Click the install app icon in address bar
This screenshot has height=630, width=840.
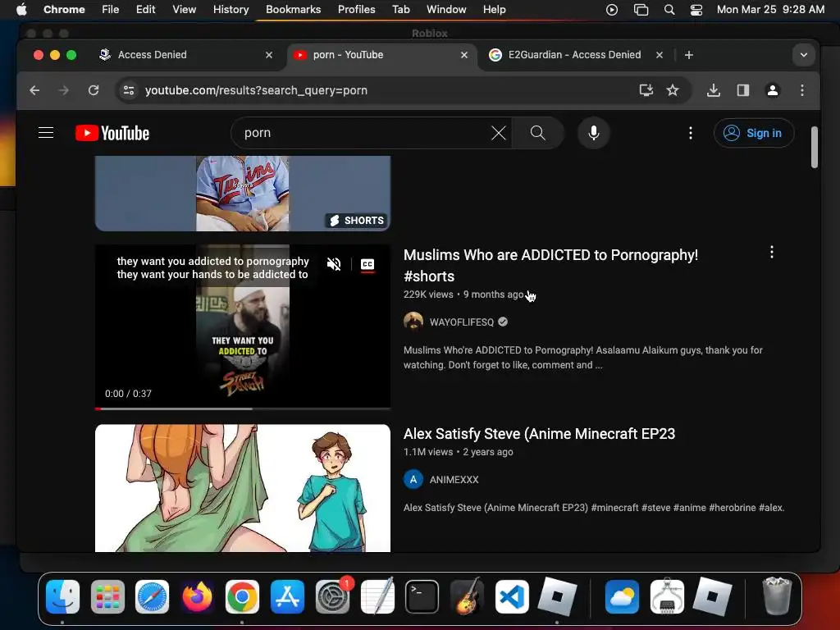(x=646, y=90)
